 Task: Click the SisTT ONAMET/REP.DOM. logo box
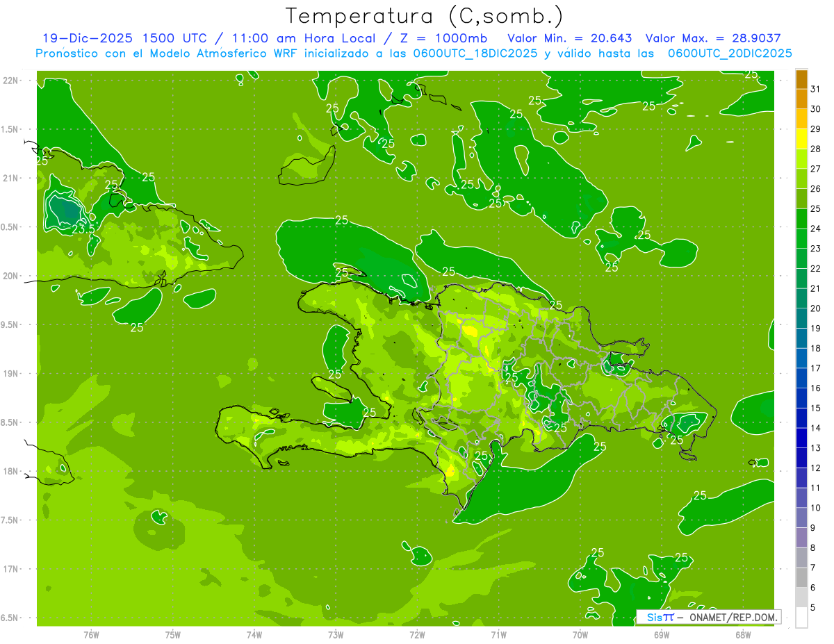coord(708,617)
